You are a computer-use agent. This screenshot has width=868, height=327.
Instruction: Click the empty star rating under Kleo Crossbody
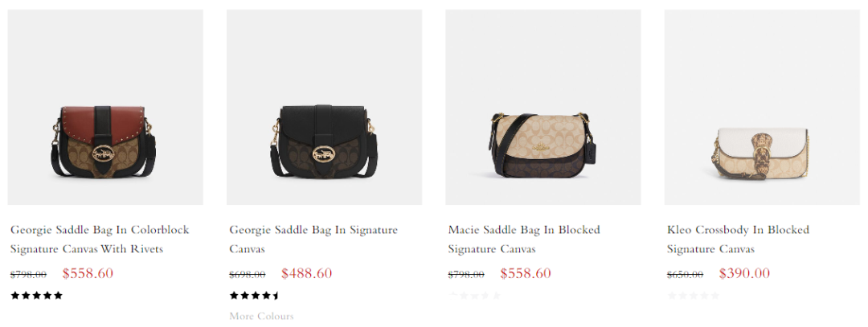point(693,296)
